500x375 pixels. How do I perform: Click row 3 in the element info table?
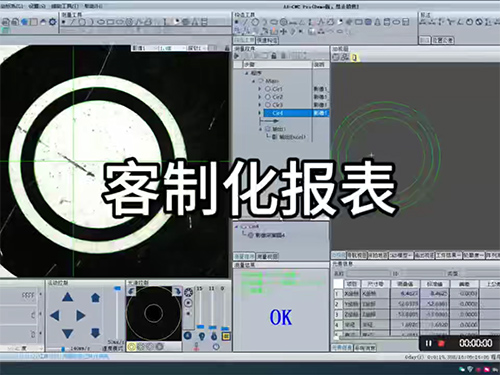click(417, 314)
